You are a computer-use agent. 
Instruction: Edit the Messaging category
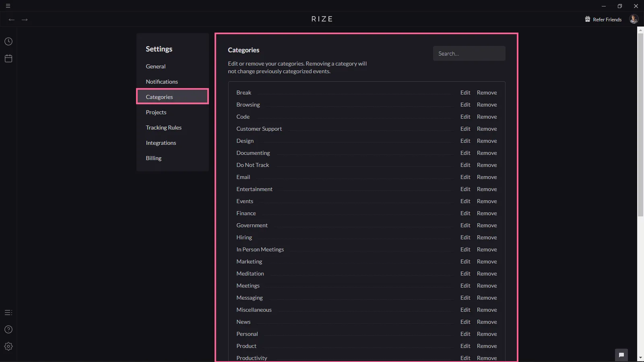(x=465, y=298)
